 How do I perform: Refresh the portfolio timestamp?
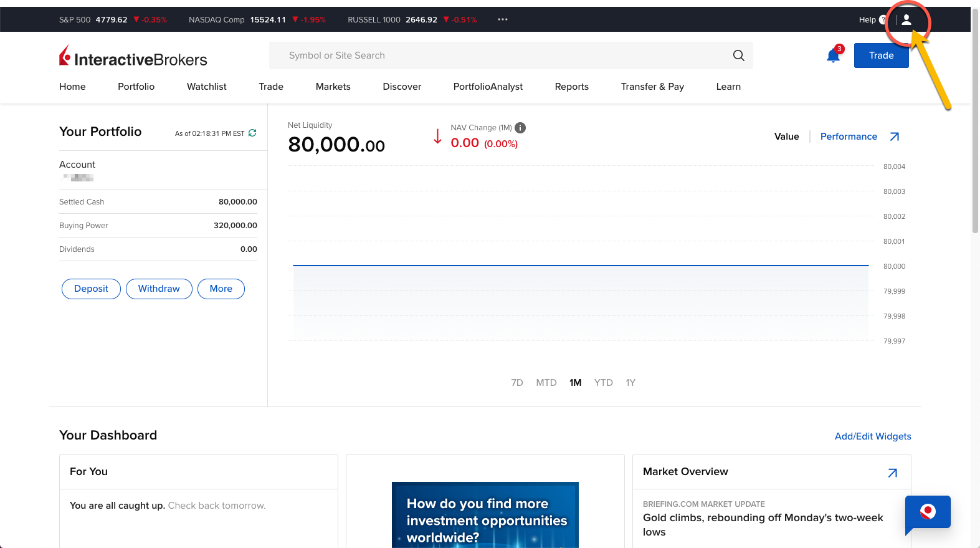(252, 133)
